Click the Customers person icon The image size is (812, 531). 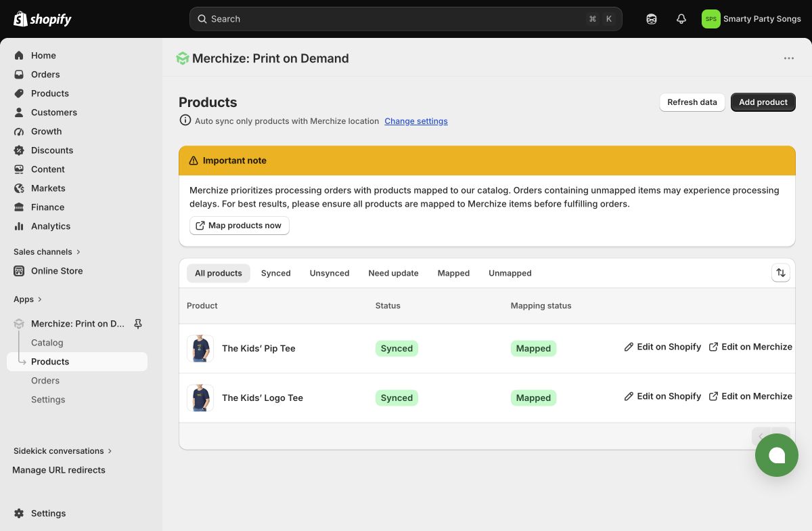point(19,112)
